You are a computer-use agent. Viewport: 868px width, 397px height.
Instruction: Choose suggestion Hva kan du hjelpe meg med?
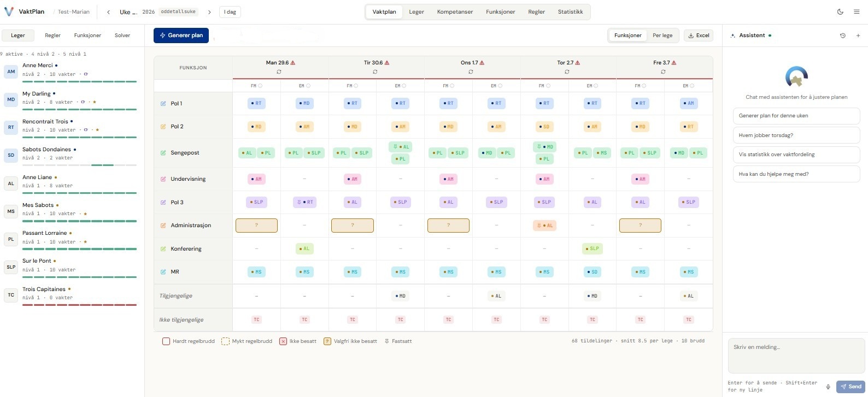tap(796, 174)
